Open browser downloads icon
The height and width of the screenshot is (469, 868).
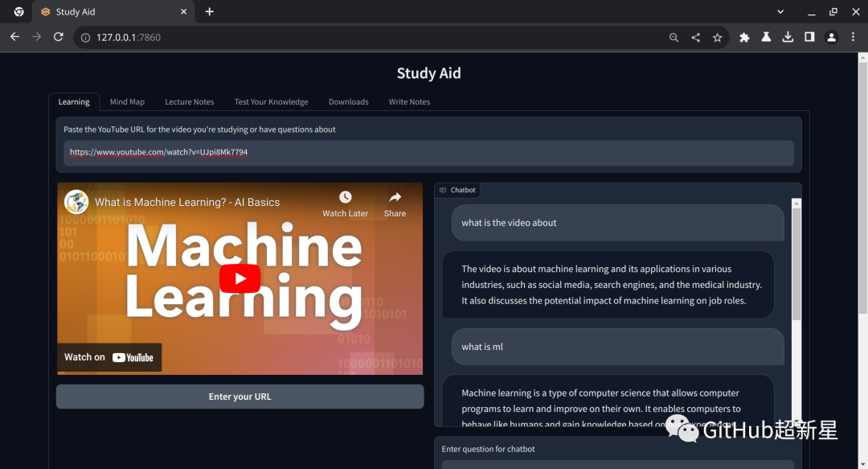tap(788, 37)
